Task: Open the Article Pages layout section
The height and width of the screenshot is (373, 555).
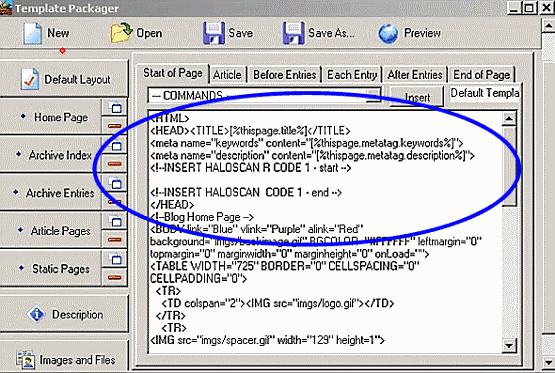Action: point(51,231)
